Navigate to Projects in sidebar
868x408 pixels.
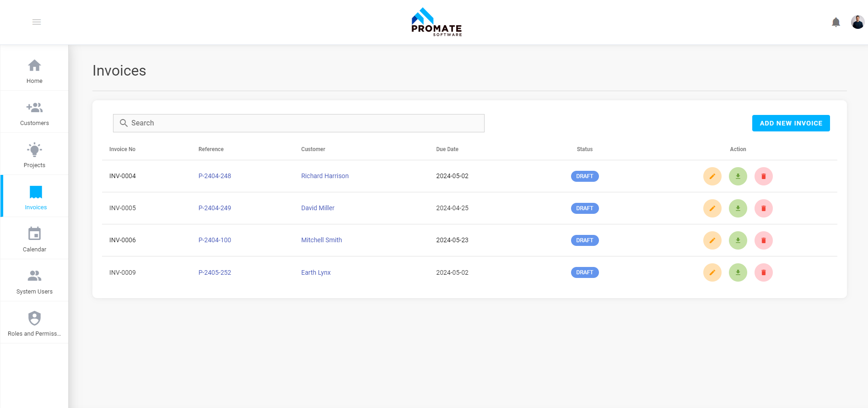(x=34, y=155)
